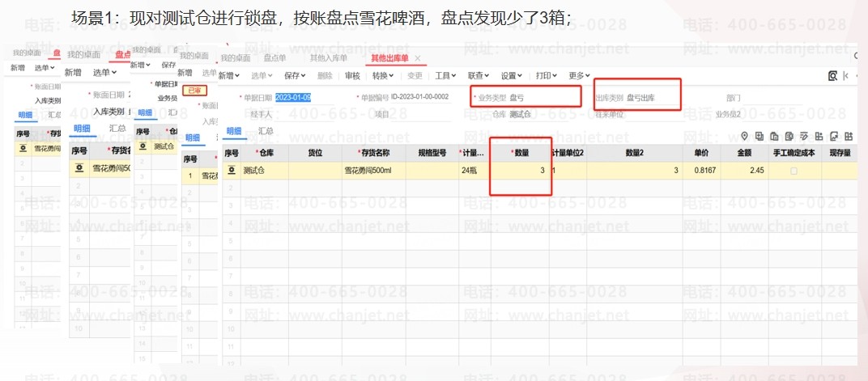The width and height of the screenshot is (868, 381).
Task: Click the 数量 column header
Action: tap(520, 153)
